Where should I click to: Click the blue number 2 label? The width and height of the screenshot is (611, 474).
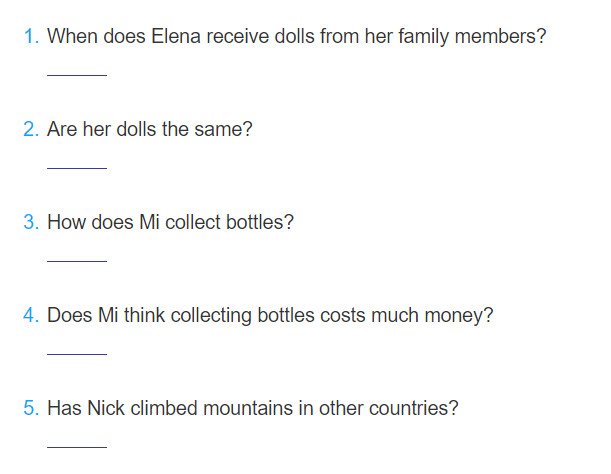[31, 129]
